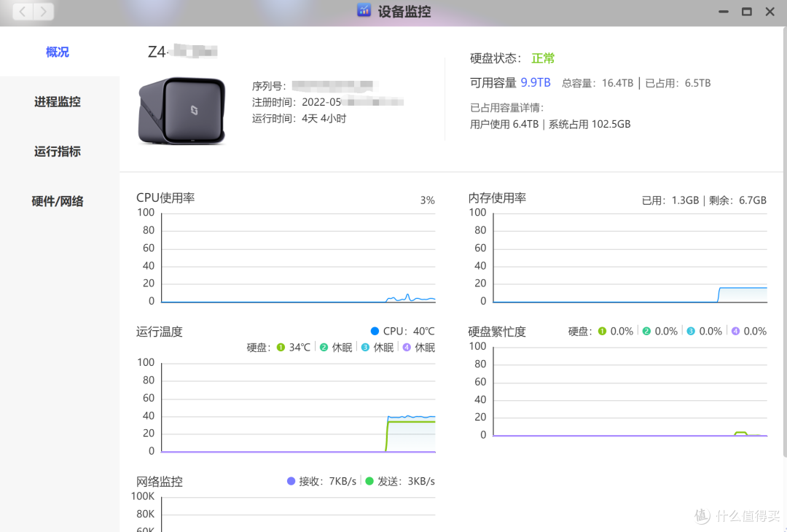Select disk 3 icon in the 运行温度 legend

[365, 348]
